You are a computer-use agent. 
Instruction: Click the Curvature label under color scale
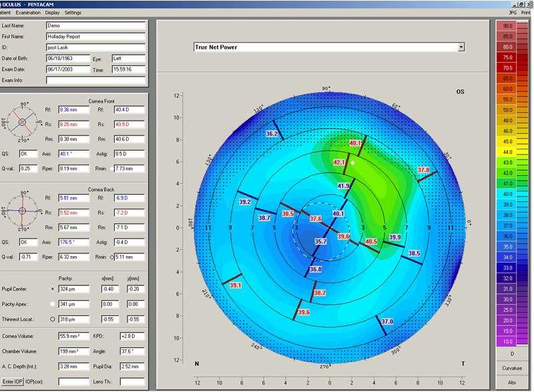512,368
